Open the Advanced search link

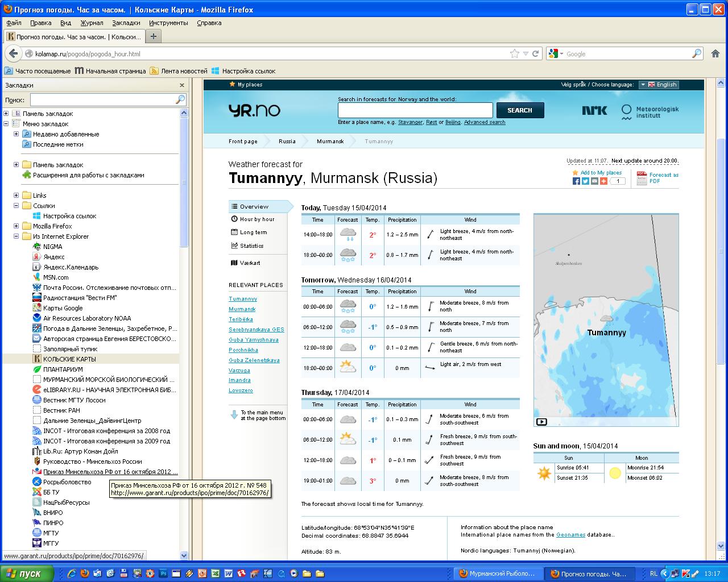[x=485, y=122]
